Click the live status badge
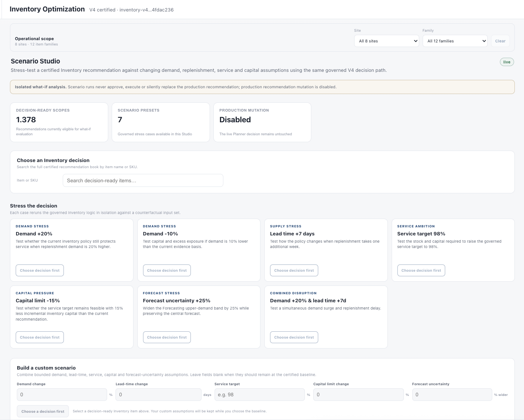Viewport: 524px width, 420px height. pyautogui.click(x=507, y=62)
